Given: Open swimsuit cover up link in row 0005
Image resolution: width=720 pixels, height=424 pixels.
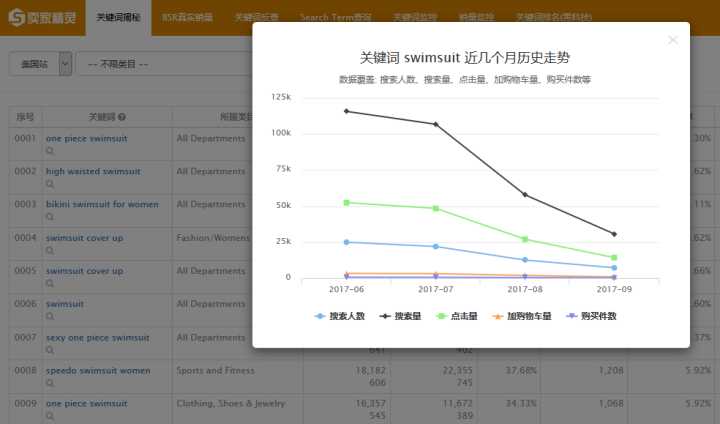Looking at the screenshot, I should coord(84,271).
